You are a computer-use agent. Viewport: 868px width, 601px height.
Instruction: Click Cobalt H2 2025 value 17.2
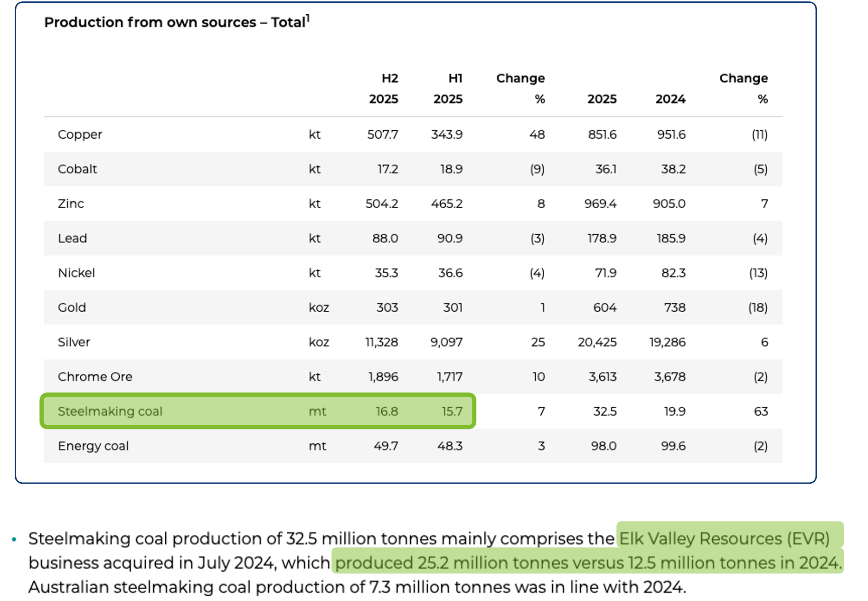coord(388,169)
